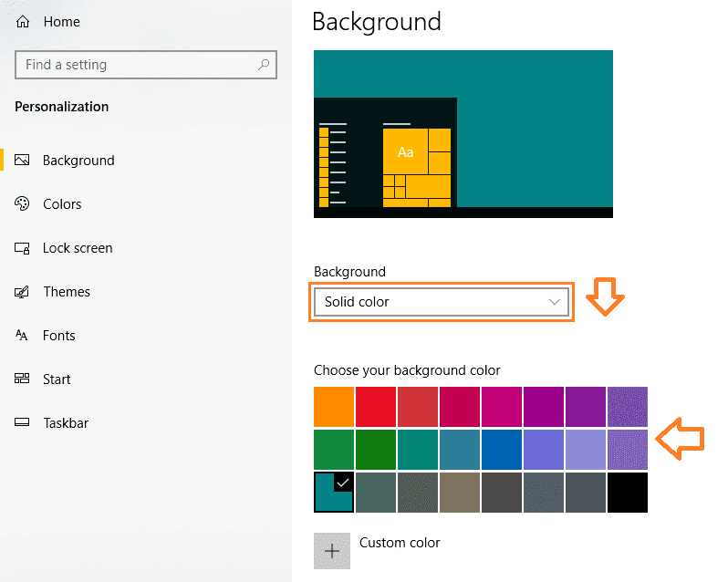
Task: Click the Aa sample tile in preview
Action: pos(405,151)
